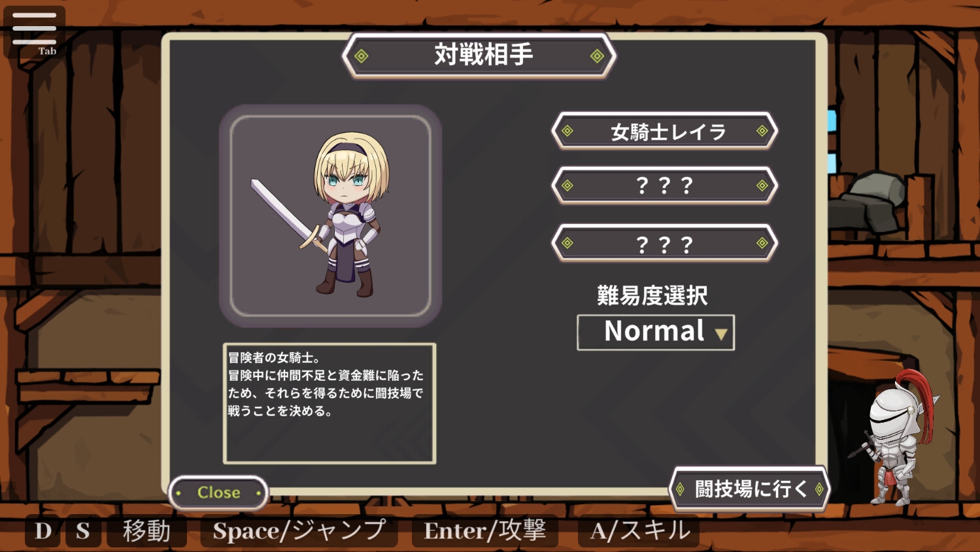The image size is (980, 552).
Task: Click the 移動 control label
Action: pyautogui.click(x=146, y=531)
